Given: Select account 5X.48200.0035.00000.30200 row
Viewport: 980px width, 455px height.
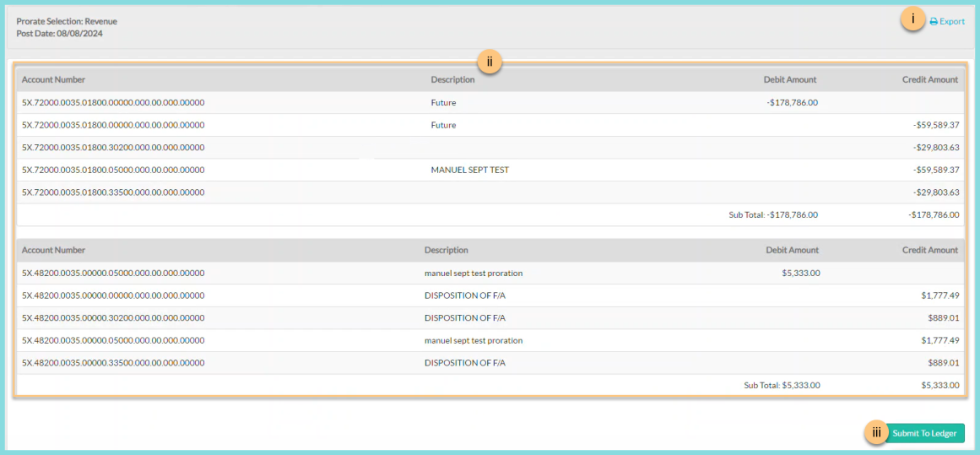Looking at the screenshot, I should coord(113,318).
